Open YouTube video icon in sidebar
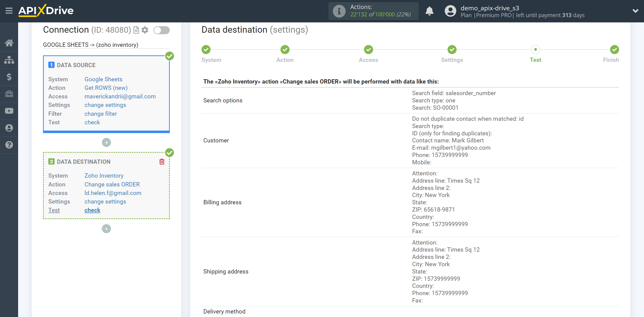The image size is (644, 317). (x=9, y=111)
